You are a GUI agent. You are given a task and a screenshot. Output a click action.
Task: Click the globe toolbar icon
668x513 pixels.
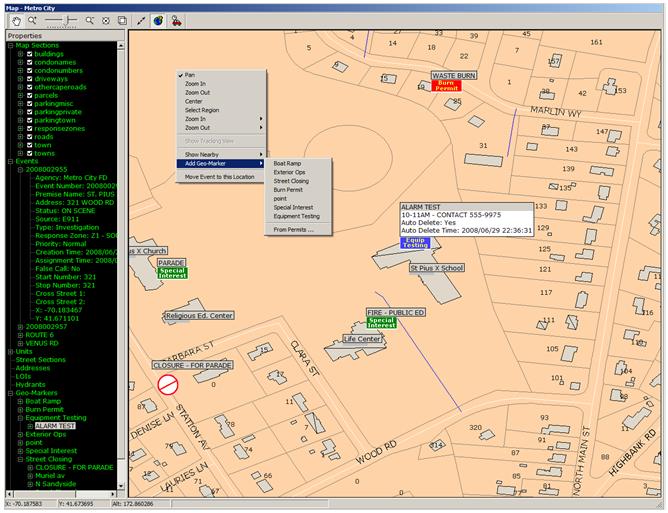pyautogui.click(x=159, y=20)
